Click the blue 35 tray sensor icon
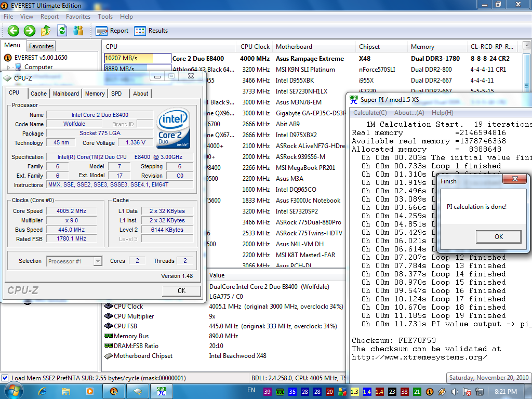This screenshot has width=532, height=399. tap(292, 392)
